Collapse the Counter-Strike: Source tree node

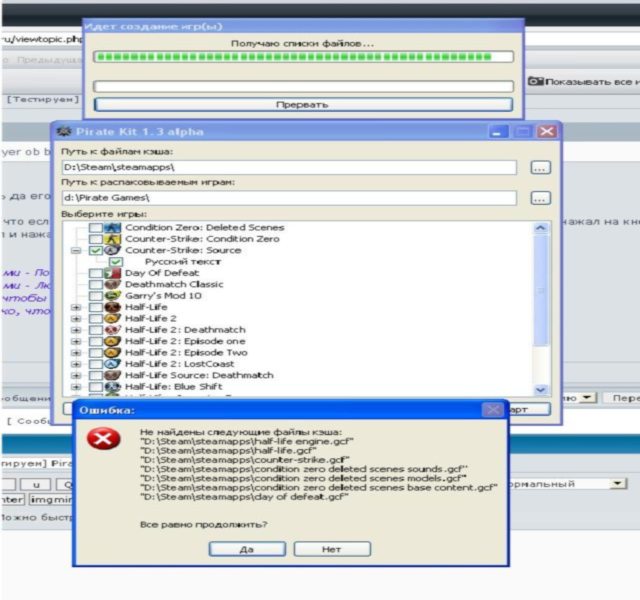click(x=76, y=250)
